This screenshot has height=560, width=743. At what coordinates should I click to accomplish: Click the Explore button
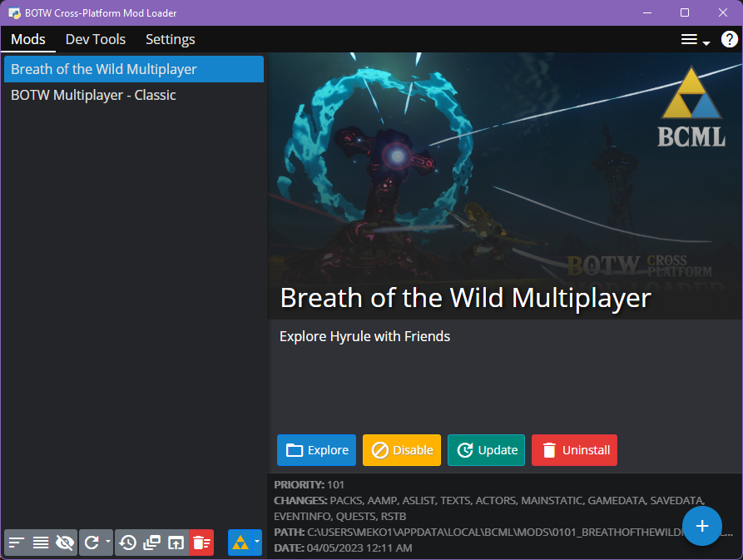point(316,450)
